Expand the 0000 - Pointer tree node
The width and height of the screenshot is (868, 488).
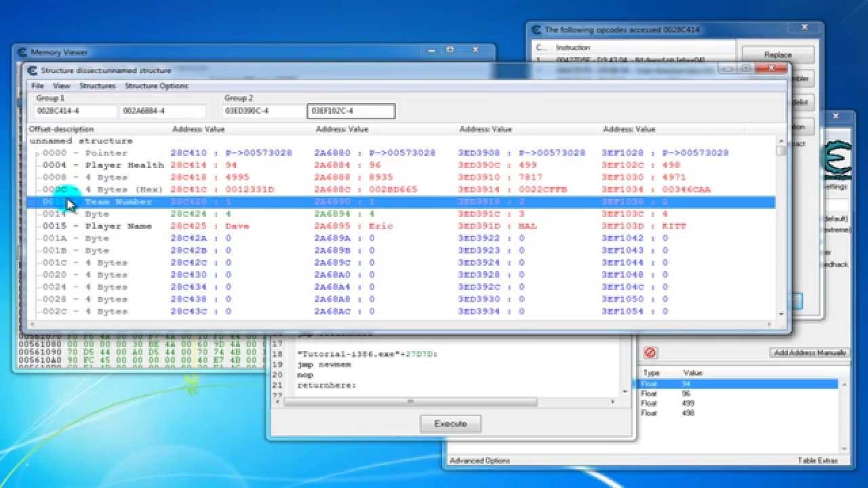(x=38, y=154)
